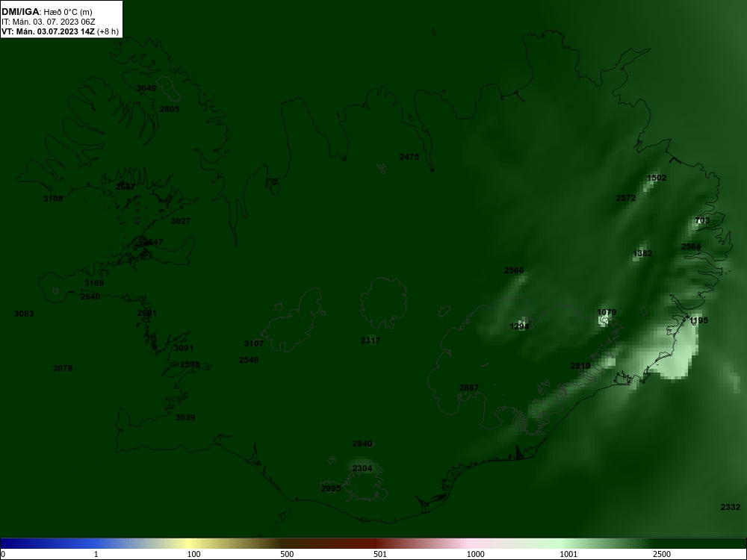Image resolution: width=747 pixels, height=560 pixels.
Task: Click the 3107 height label
Action: (254, 343)
